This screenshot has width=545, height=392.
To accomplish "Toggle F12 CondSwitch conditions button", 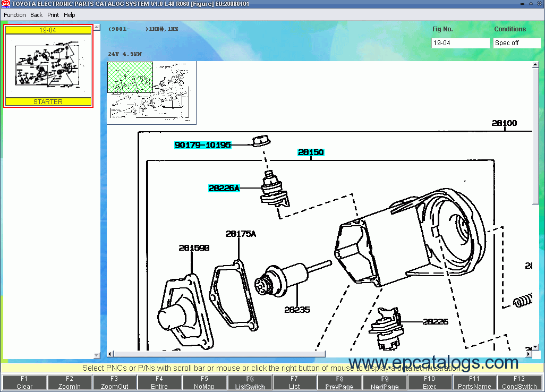I will [520, 382].
